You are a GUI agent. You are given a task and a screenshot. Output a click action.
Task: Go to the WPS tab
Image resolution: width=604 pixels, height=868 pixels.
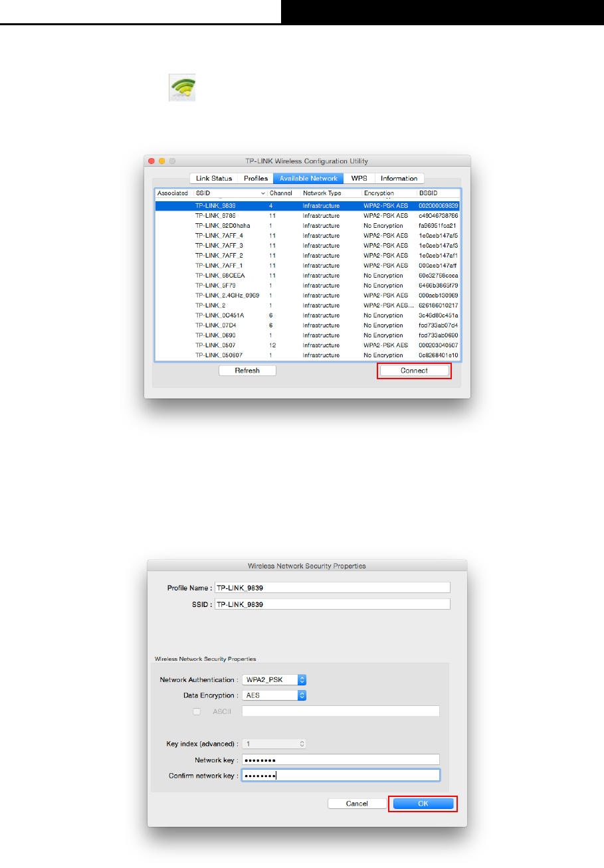[x=359, y=178]
